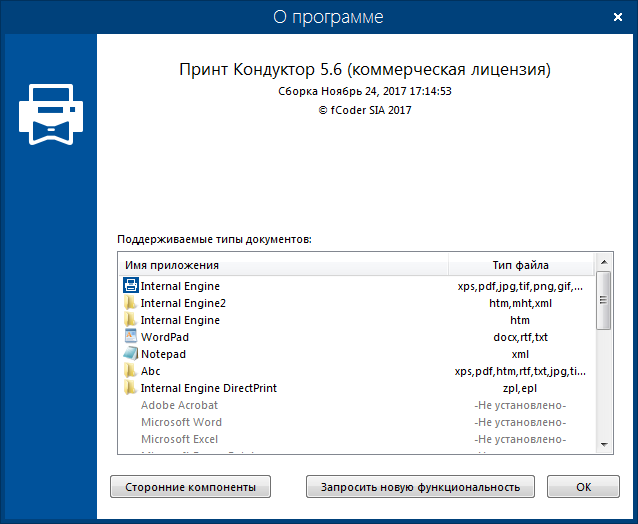The width and height of the screenshot is (638, 524).
Task: Click the folder icon next to Internal Engine DirectPrint
Action: click(130, 388)
